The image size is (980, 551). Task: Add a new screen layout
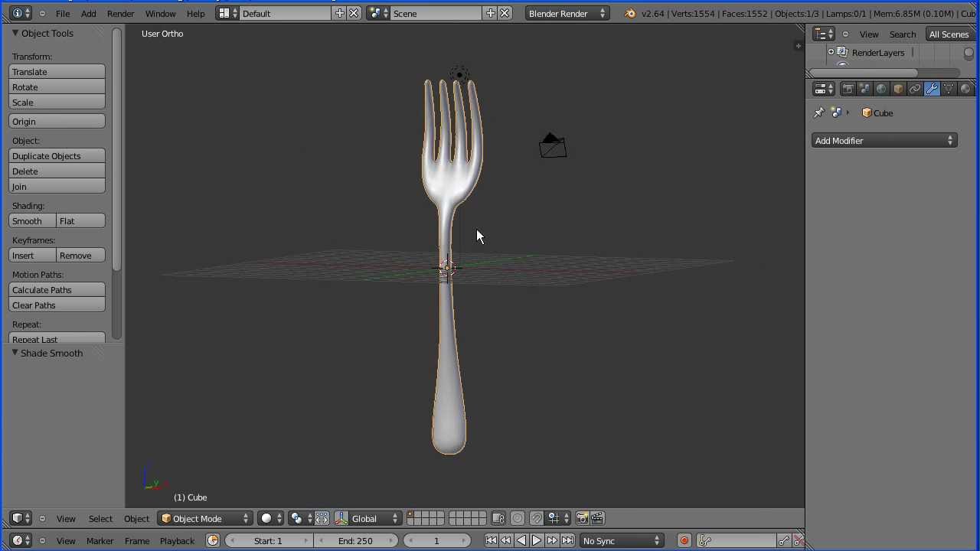[339, 13]
